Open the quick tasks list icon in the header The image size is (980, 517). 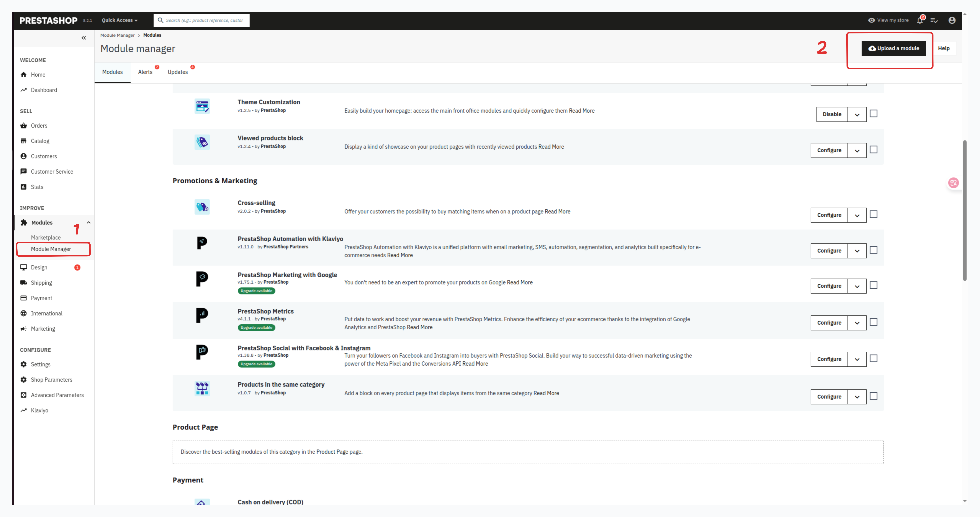934,20
